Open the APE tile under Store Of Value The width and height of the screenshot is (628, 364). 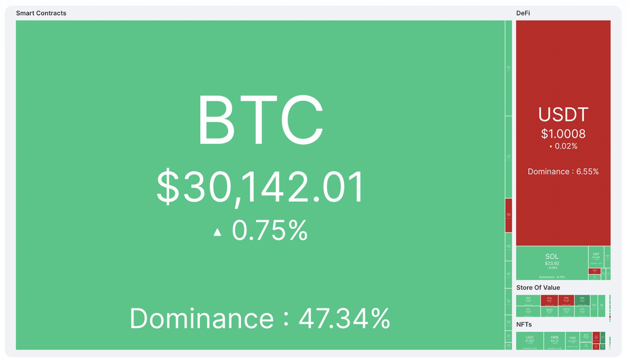528,300
